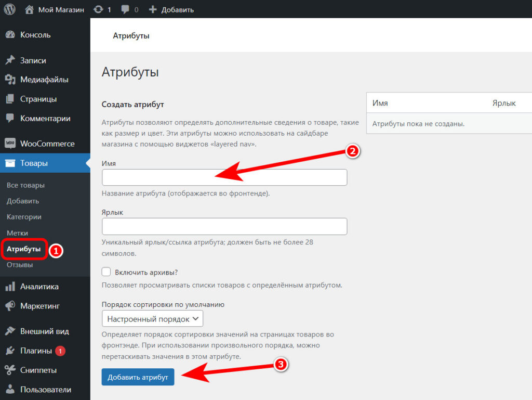Click the Ярлык column header in table
The width and height of the screenshot is (532, 400).
tap(504, 103)
